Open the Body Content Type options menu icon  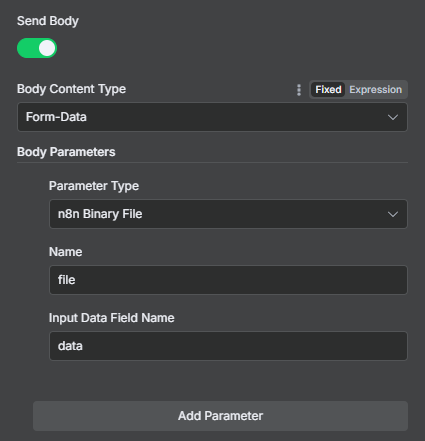(x=299, y=90)
